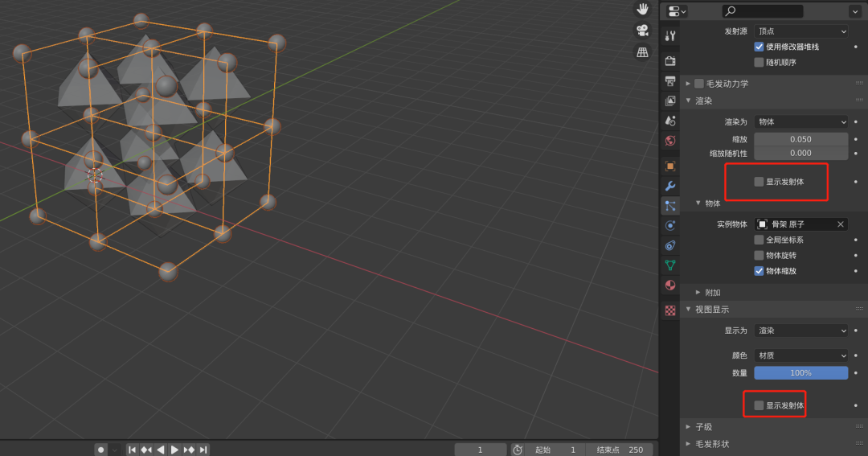Toggle preview range stopwatch icon

(x=518, y=450)
